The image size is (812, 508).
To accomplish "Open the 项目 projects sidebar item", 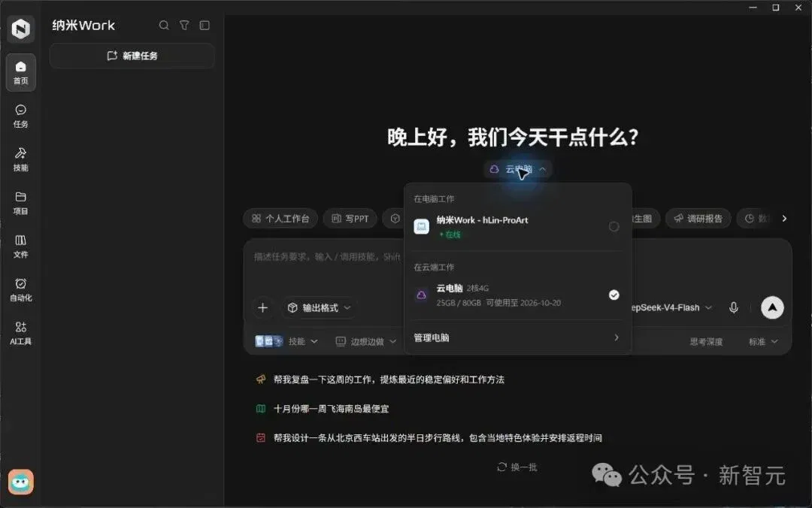I will coord(21,203).
